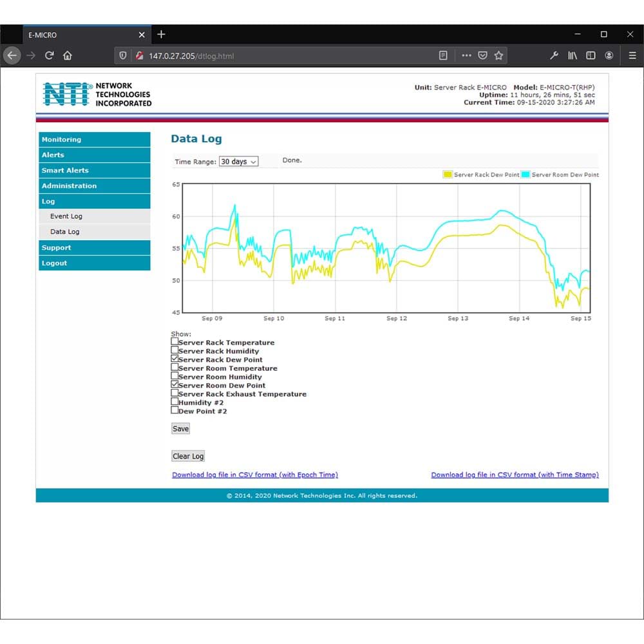Open the Administration menu
Screen dimensions: 644x644
[x=95, y=185]
